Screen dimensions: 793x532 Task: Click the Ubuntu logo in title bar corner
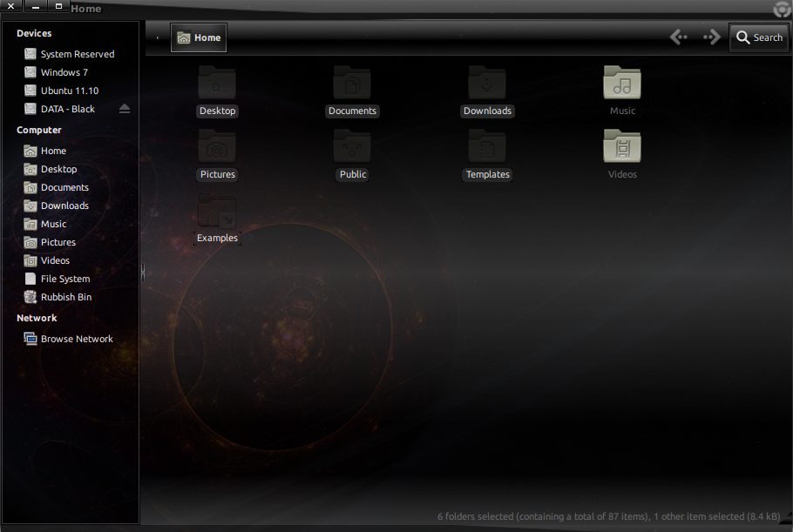(782, 9)
